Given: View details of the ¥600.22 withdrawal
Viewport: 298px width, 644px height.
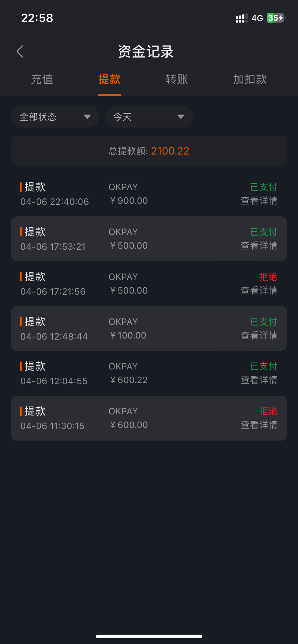Looking at the screenshot, I should (259, 380).
